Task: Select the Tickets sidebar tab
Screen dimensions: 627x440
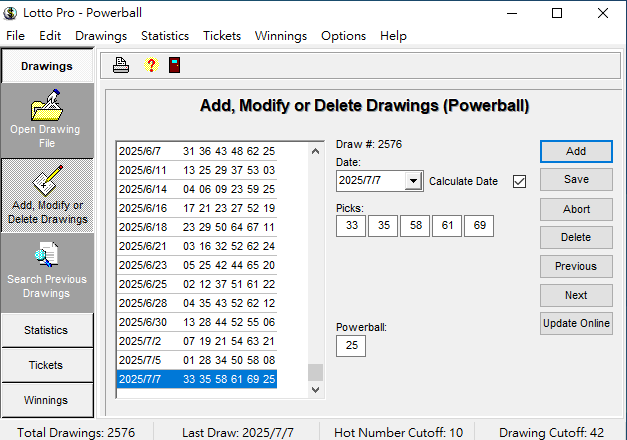Action: 46,365
